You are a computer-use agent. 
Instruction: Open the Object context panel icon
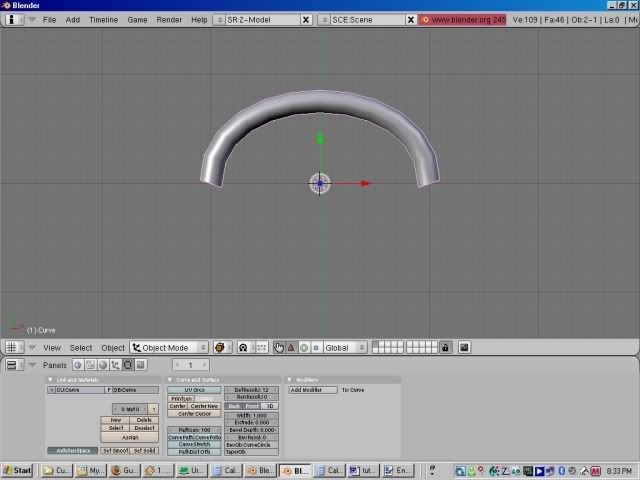pos(116,365)
